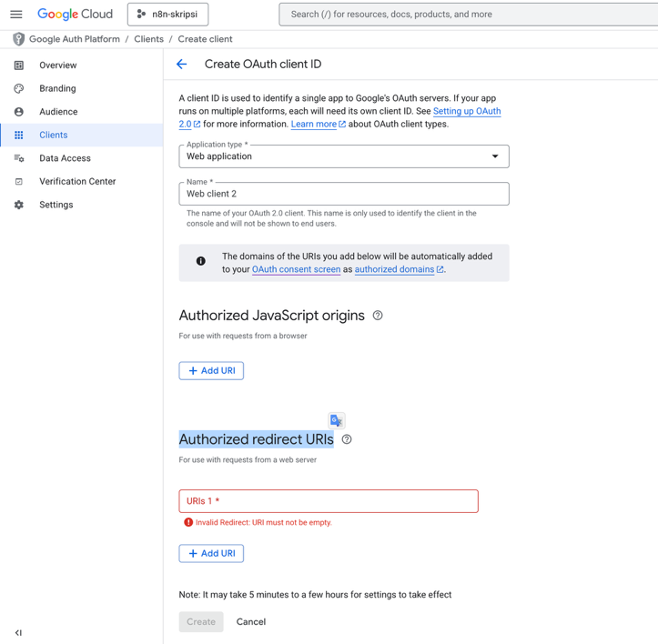Viewport: 658px width, 644px height.
Task: Go to Audience in the sidebar
Action: (x=58, y=112)
